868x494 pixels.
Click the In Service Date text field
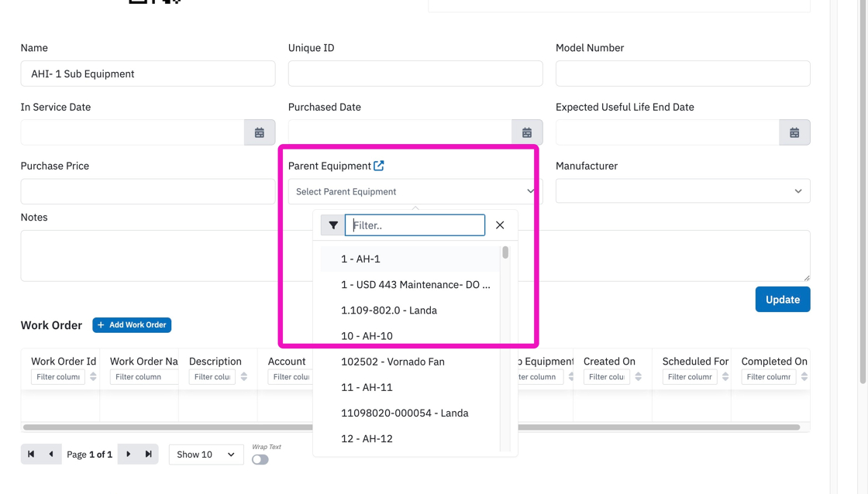[133, 132]
